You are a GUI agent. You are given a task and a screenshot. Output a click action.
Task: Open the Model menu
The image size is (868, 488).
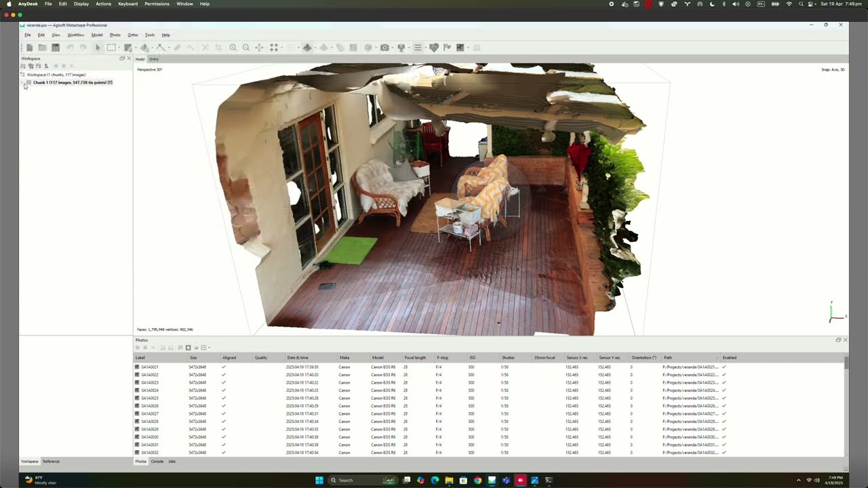pos(97,35)
